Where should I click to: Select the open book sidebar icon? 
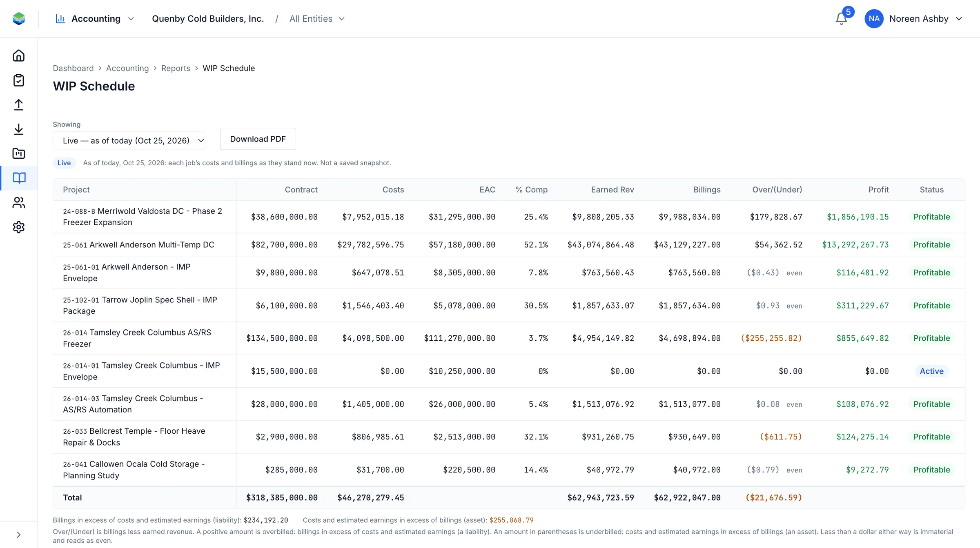point(19,178)
